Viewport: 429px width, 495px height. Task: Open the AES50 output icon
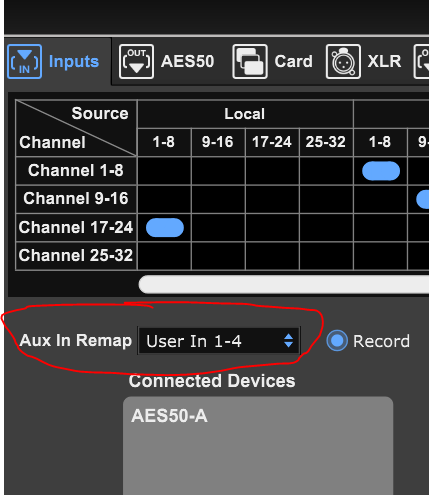[136, 61]
